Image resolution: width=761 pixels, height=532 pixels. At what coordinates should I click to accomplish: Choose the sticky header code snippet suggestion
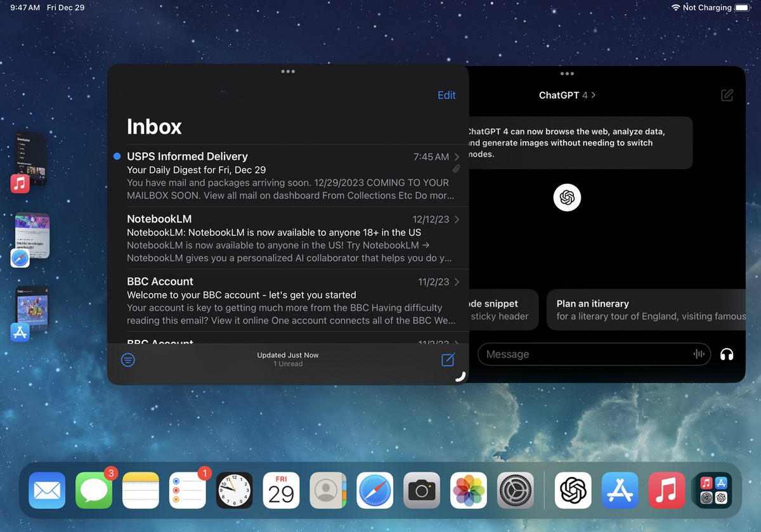[x=504, y=310]
